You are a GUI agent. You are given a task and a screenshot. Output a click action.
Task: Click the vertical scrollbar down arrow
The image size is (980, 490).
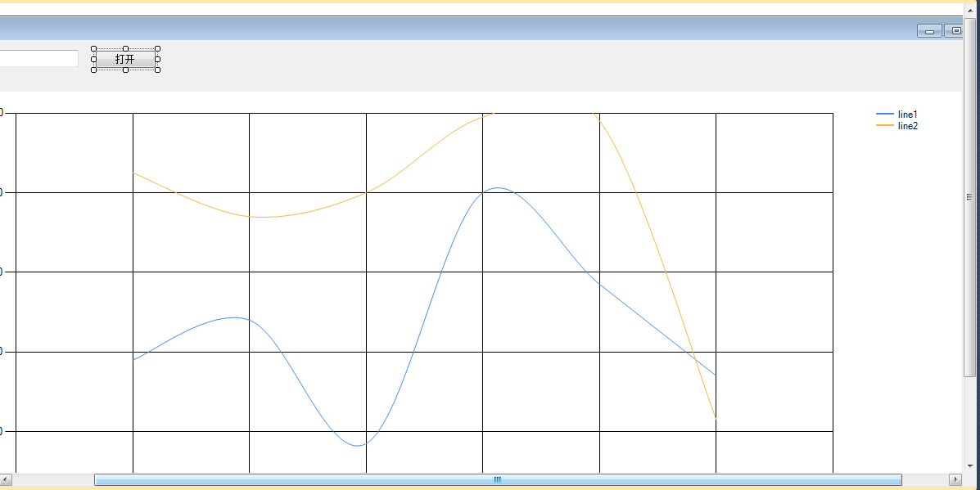click(971, 465)
